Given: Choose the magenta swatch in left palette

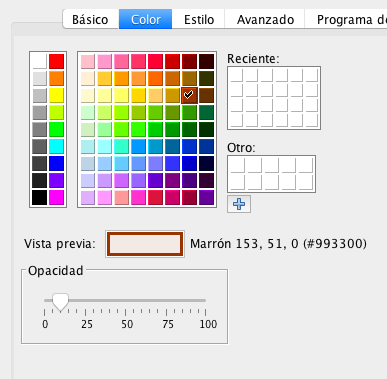Looking at the screenshot, I should coord(56,197).
